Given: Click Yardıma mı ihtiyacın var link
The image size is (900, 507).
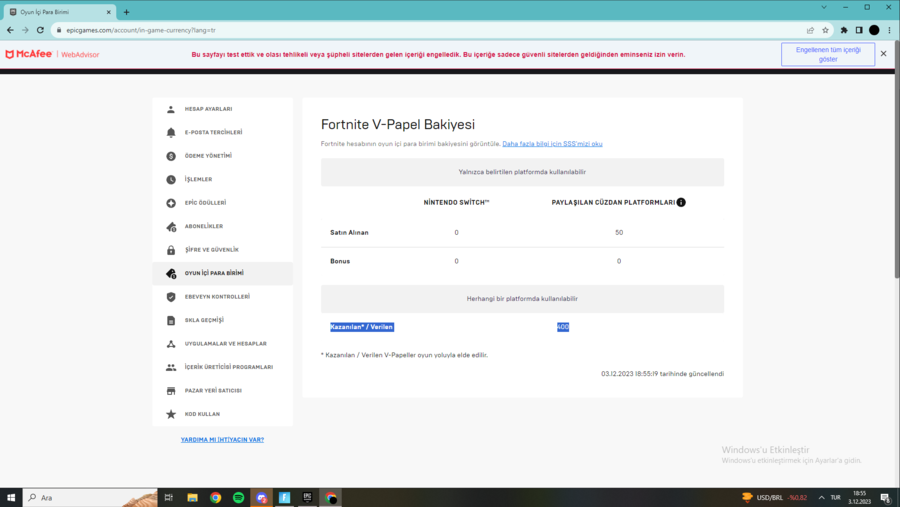Looking at the screenshot, I should (222, 440).
